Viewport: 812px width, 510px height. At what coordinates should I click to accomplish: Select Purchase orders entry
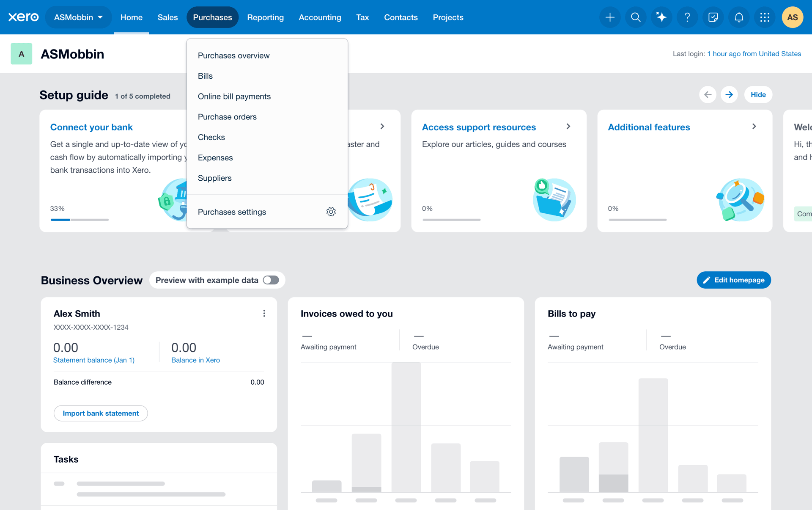[267, 116]
